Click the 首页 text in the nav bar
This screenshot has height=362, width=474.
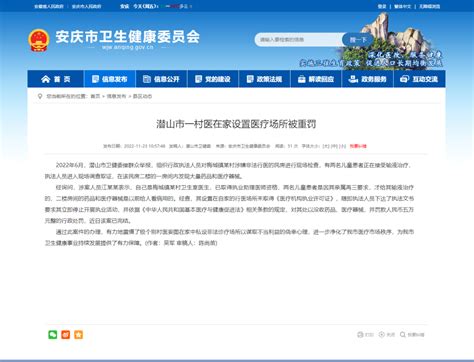[x=62, y=79]
